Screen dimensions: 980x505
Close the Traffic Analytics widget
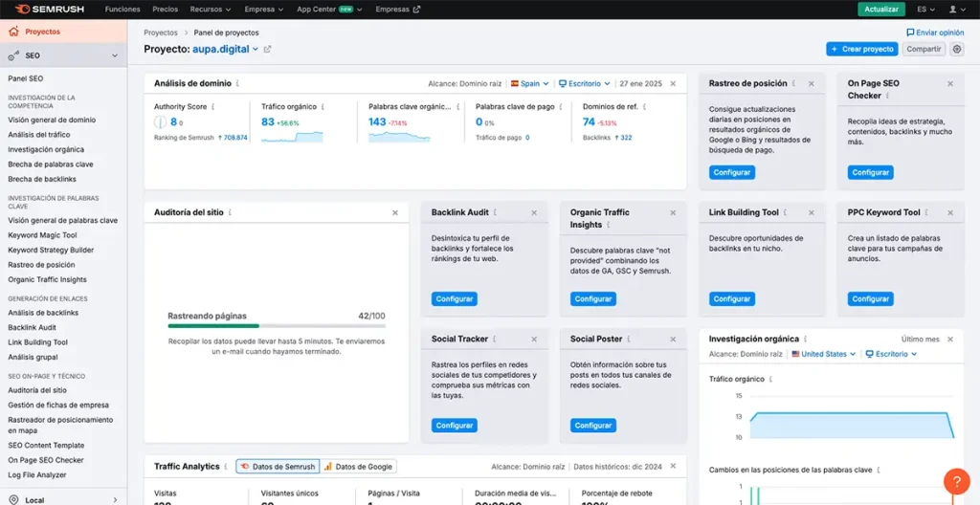tap(673, 466)
